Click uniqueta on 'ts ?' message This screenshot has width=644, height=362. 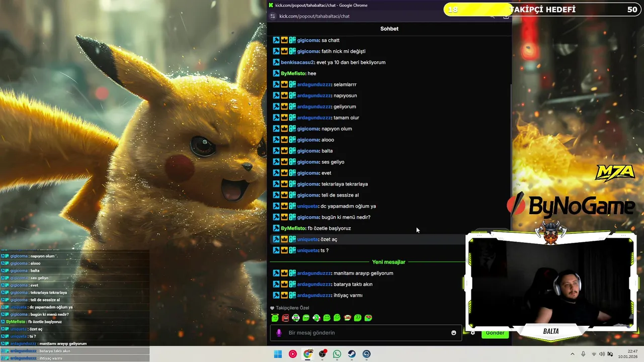[x=307, y=250]
